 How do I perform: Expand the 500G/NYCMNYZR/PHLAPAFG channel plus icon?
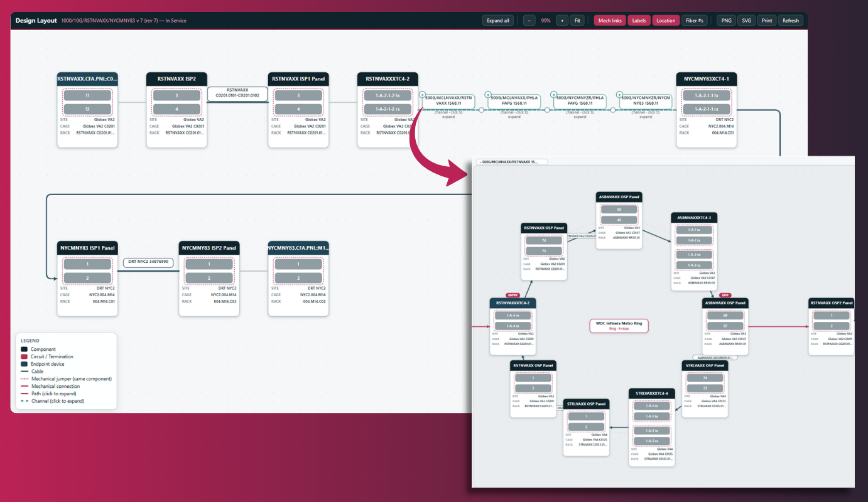tap(554, 95)
